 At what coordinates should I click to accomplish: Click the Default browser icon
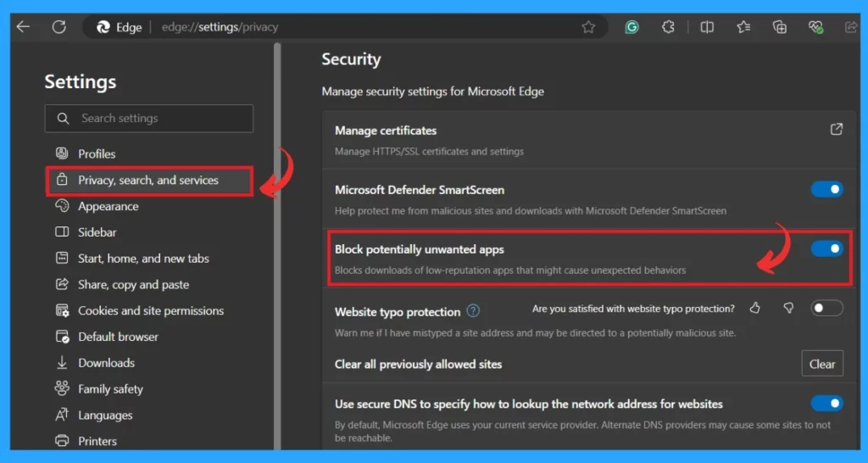click(x=62, y=337)
